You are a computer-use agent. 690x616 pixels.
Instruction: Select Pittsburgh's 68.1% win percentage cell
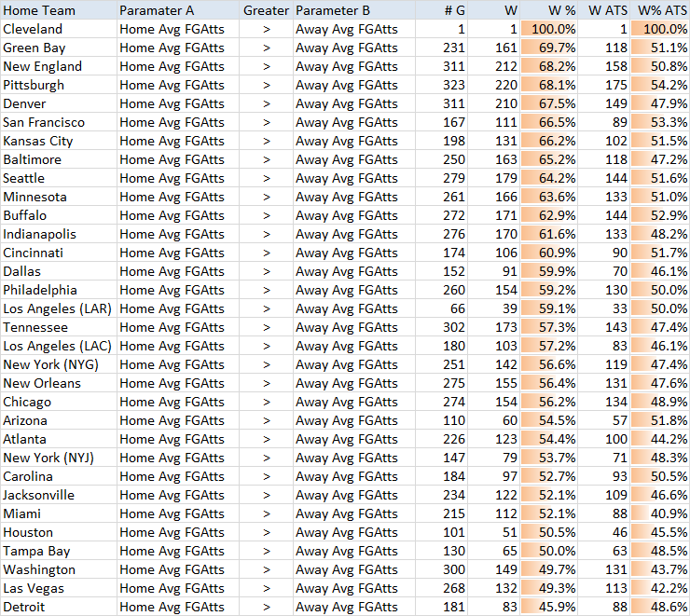coord(548,85)
